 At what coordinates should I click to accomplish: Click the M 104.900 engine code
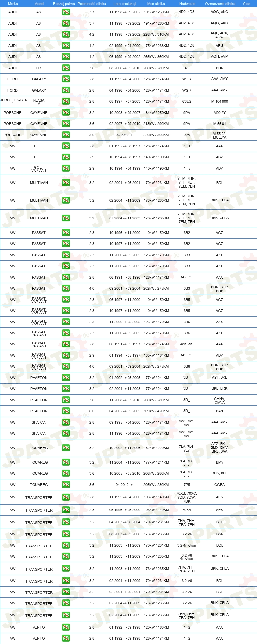(x=220, y=101)
